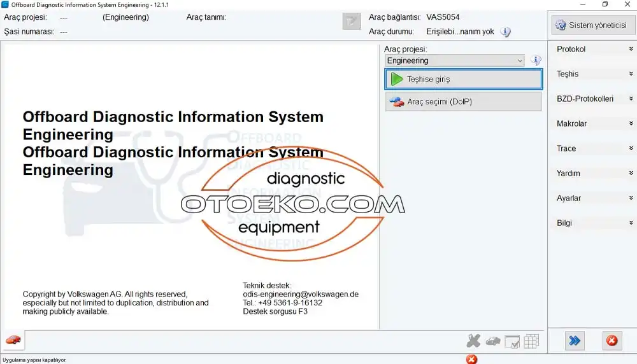Click the gray wrench-cross icon in bottom toolbar
637x364 pixels.
[473, 341]
